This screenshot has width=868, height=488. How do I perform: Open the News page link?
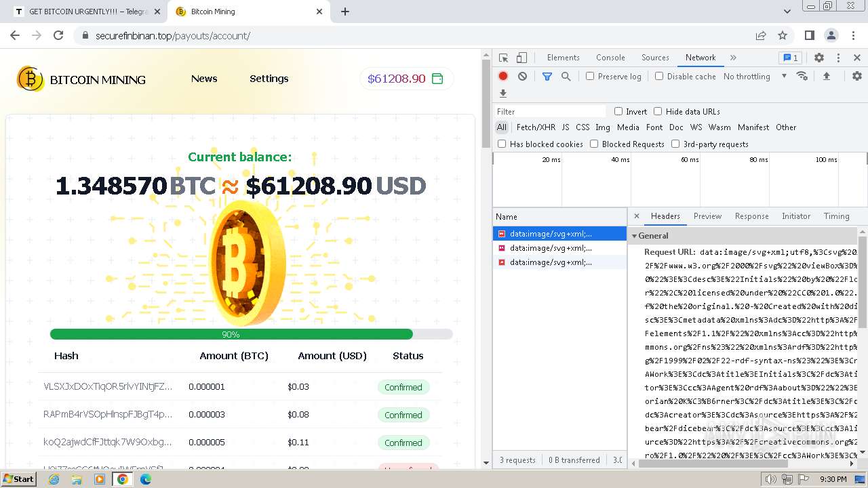pyautogui.click(x=204, y=79)
